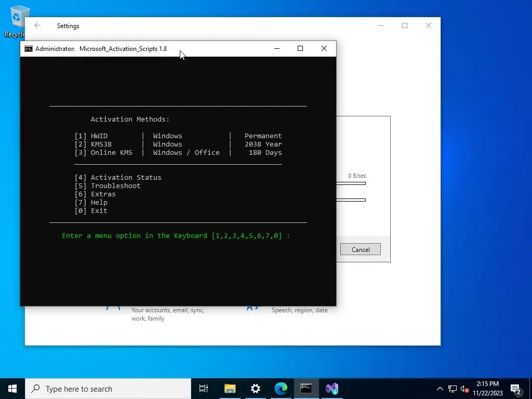Viewport: 532px width, 399px height.
Task: Minimize the Microsoft_Activation_Scripts window
Action: (277, 48)
